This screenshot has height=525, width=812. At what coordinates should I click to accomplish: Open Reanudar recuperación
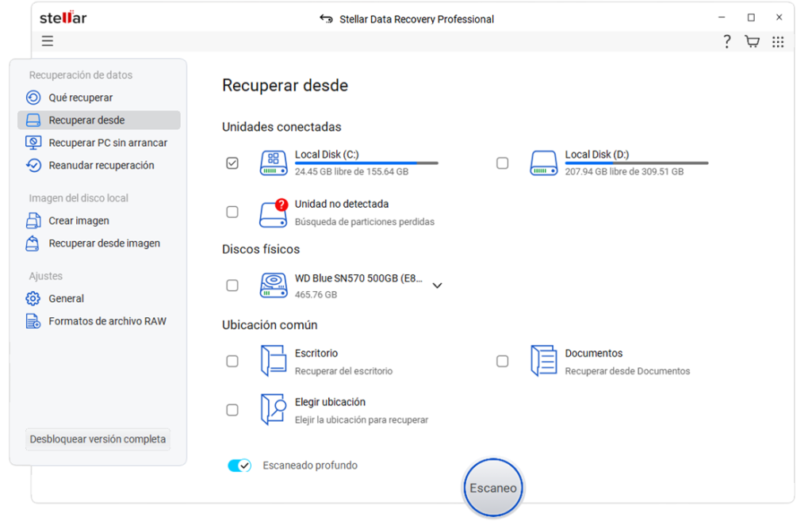[x=99, y=165]
